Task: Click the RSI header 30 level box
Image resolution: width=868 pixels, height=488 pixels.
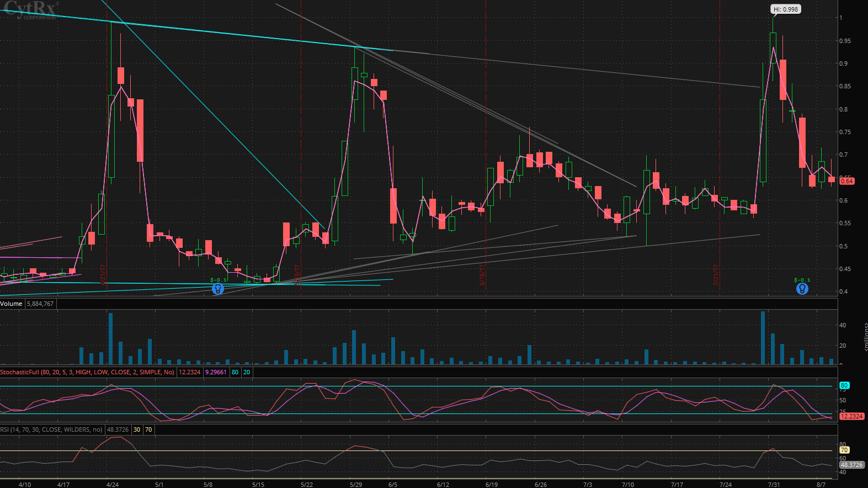Action: [137, 429]
